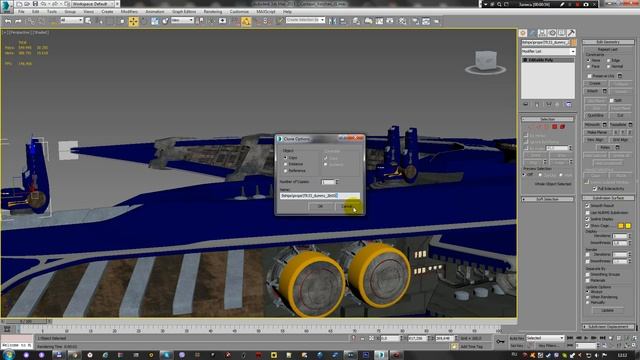Click the object color swatch beside name
Image resolution: width=640 pixels, height=360 pixels.
[x=573, y=42]
